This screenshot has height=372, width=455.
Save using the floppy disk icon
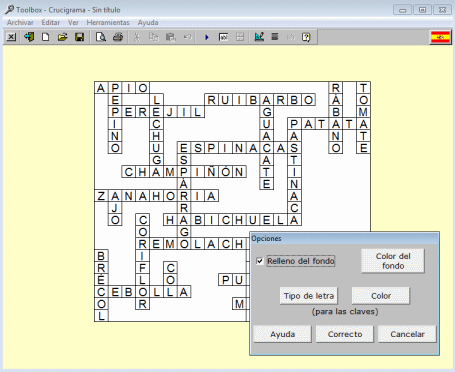(x=79, y=37)
